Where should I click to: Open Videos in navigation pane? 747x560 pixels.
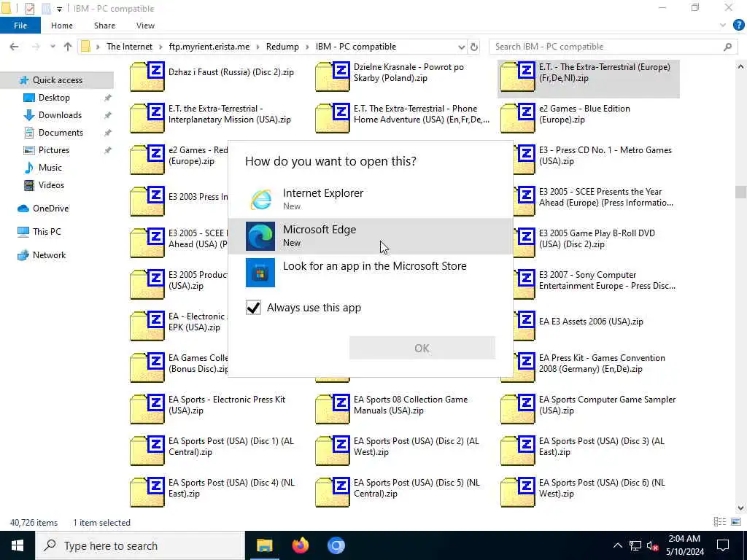[x=51, y=185]
